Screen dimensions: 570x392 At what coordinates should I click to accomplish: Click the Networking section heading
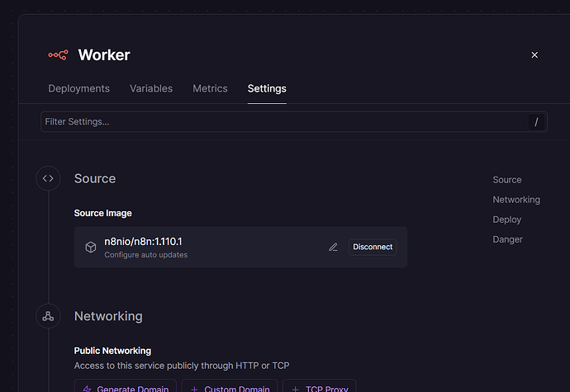108,316
